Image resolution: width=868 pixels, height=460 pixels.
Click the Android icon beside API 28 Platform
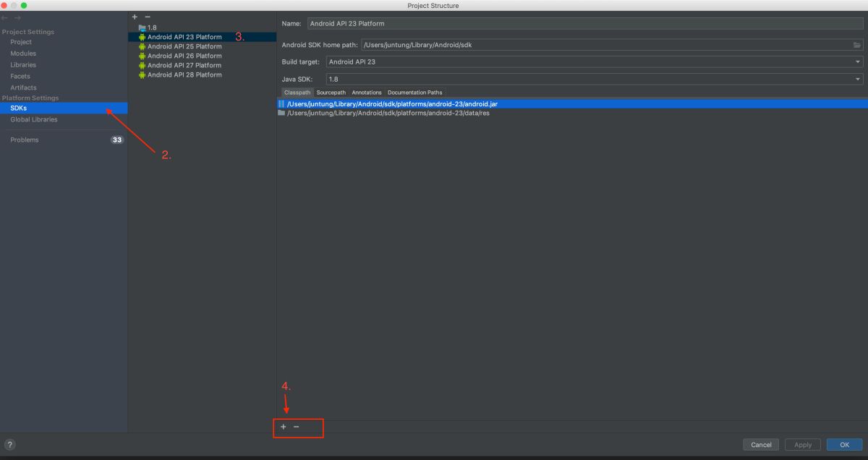click(x=142, y=74)
